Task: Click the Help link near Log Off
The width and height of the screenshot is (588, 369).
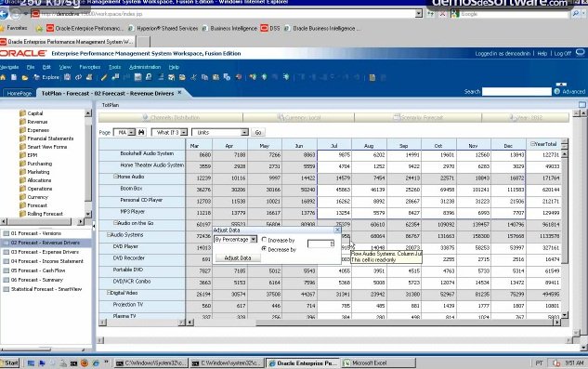Action: click(x=542, y=53)
